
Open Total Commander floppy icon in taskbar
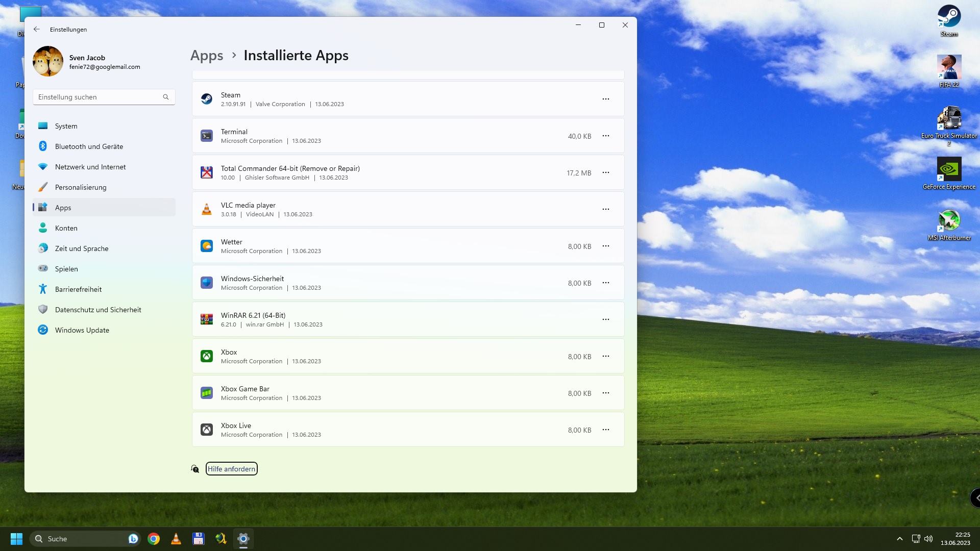pyautogui.click(x=199, y=539)
